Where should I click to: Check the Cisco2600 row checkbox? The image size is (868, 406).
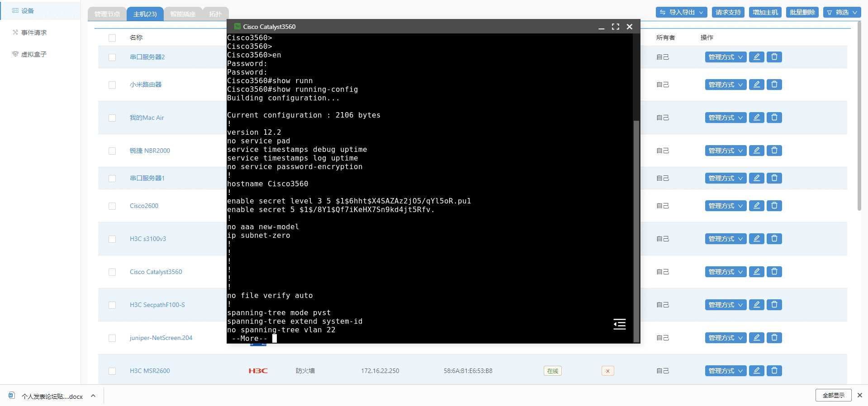tap(112, 206)
